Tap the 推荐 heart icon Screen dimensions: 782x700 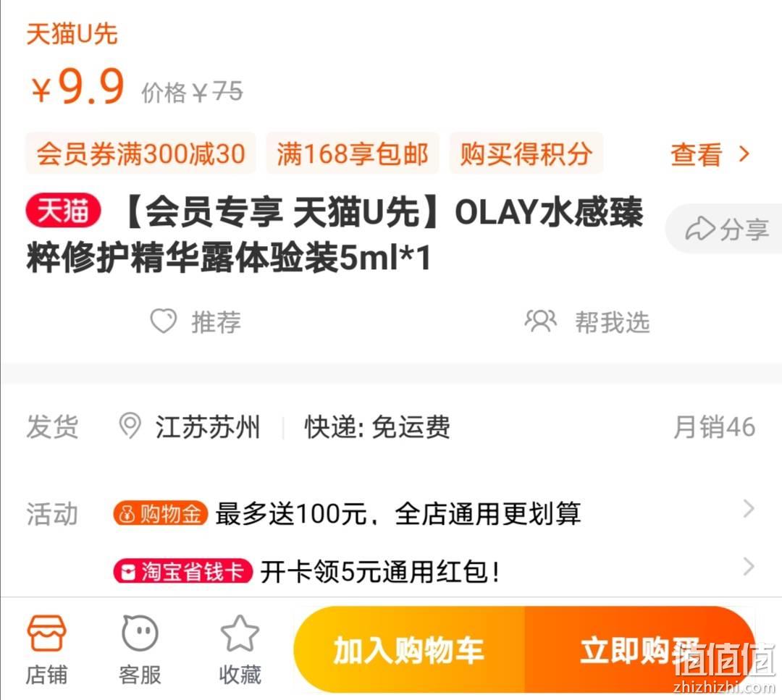tap(164, 321)
